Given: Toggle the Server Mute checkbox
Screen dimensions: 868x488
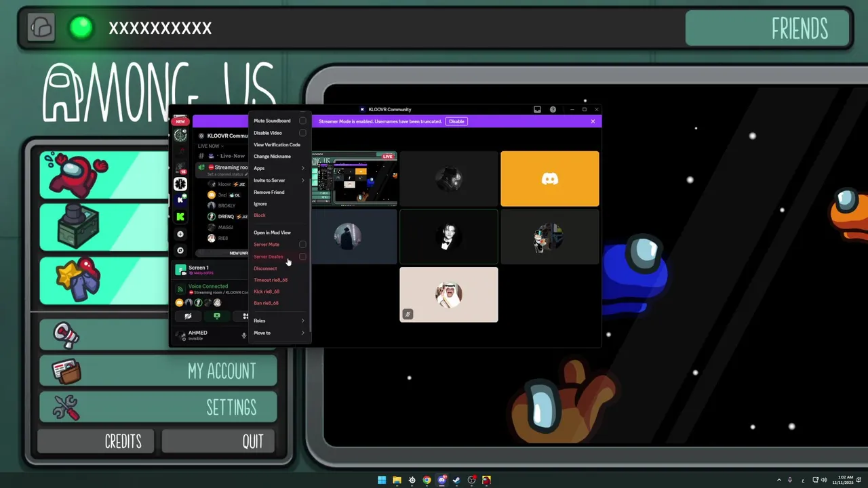Looking at the screenshot, I should 302,245.
